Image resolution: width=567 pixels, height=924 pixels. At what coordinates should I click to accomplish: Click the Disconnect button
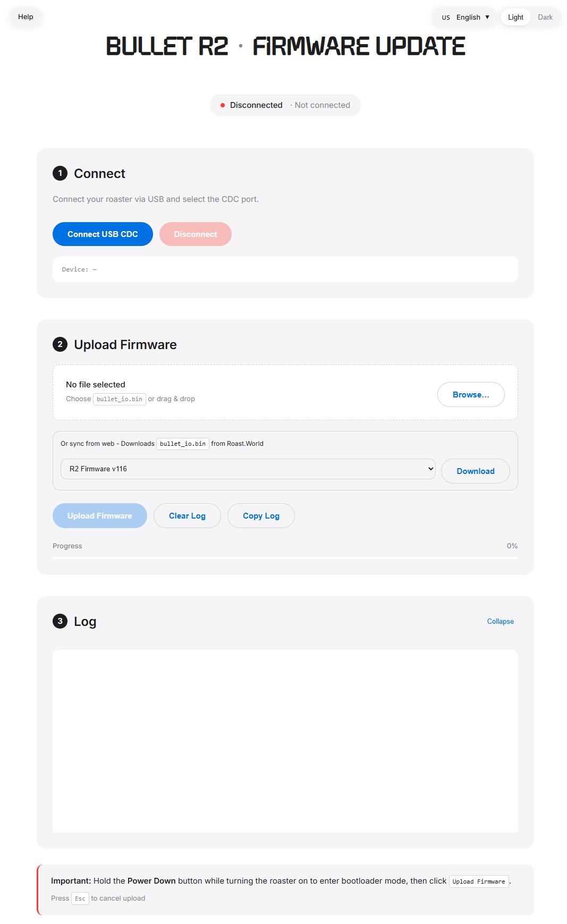point(196,234)
